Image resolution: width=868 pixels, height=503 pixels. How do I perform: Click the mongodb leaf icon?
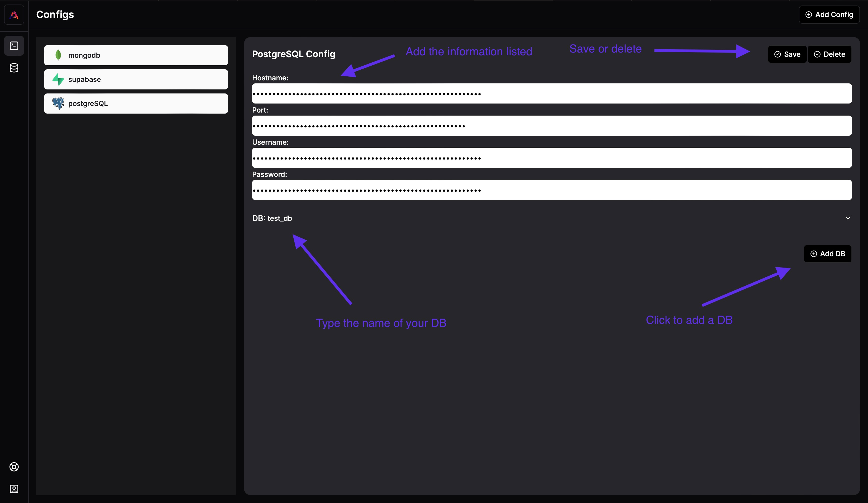tap(58, 55)
